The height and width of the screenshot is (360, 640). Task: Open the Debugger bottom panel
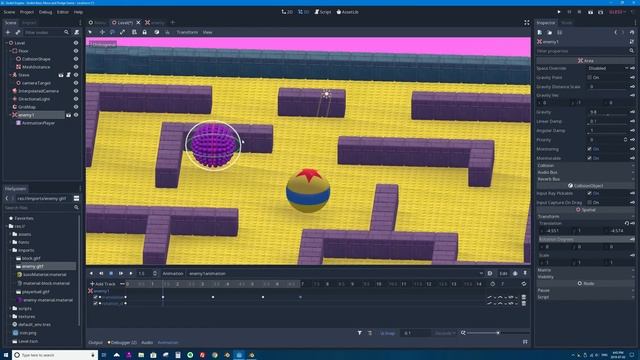123,343
